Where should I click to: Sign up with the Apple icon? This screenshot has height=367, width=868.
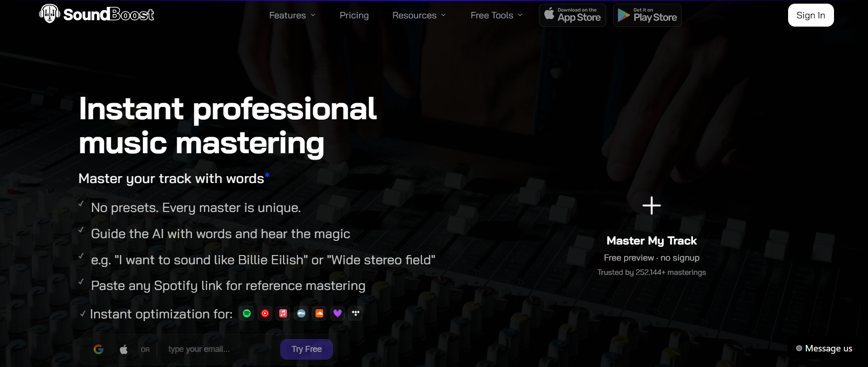(x=124, y=350)
